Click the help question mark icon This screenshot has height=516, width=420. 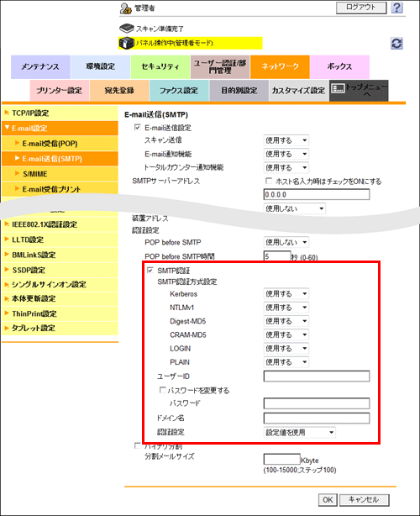tap(396, 8)
